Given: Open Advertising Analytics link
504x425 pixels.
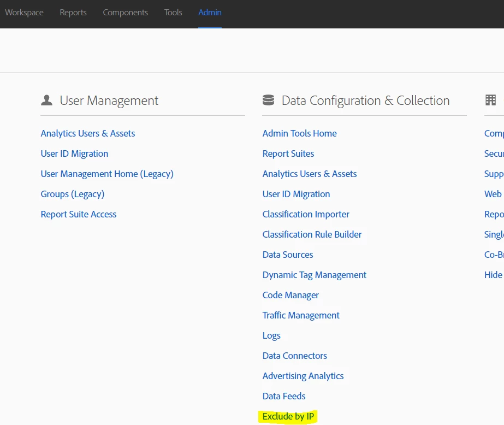Looking at the screenshot, I should click(x=303, y=376).
